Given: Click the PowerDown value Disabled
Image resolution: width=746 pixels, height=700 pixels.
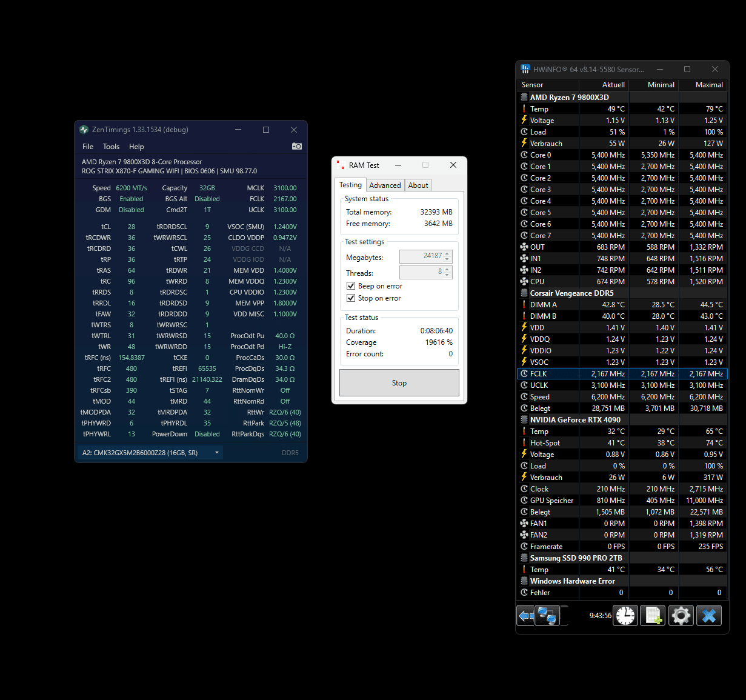Looking at the screenshot, I should click(207, 434).
